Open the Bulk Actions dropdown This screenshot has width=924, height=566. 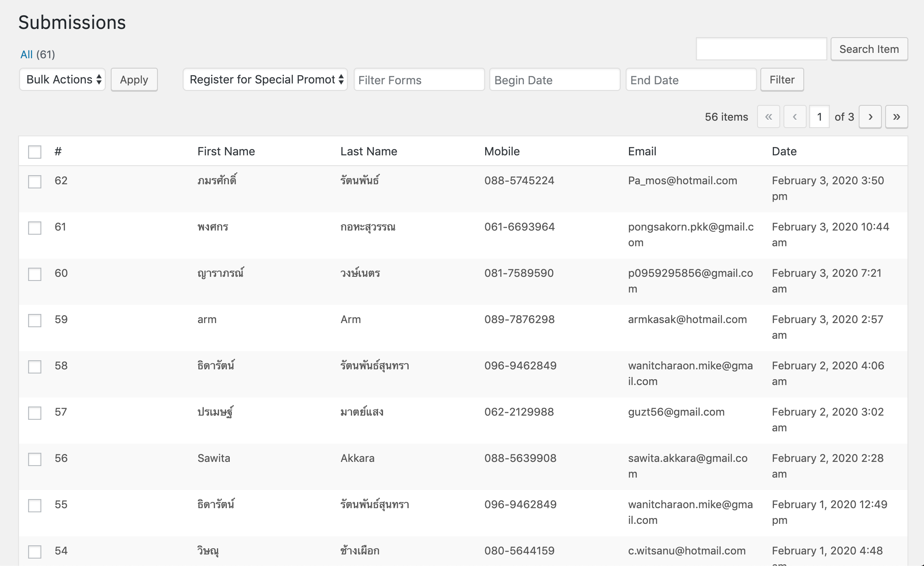coord(62,79)
